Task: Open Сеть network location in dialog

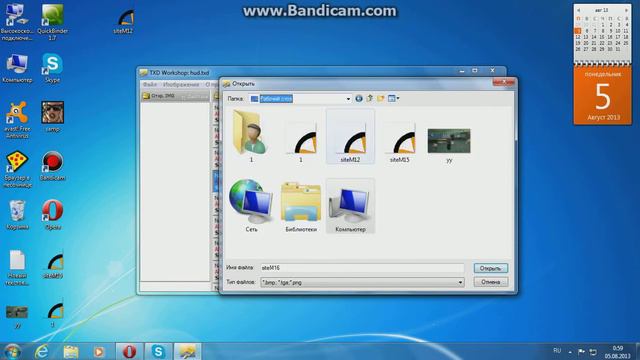Action: tap(251, 206)
